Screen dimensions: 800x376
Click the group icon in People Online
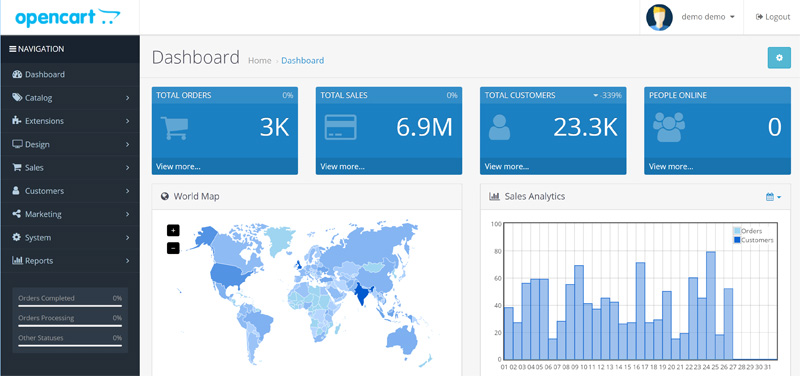pos(669,127)
